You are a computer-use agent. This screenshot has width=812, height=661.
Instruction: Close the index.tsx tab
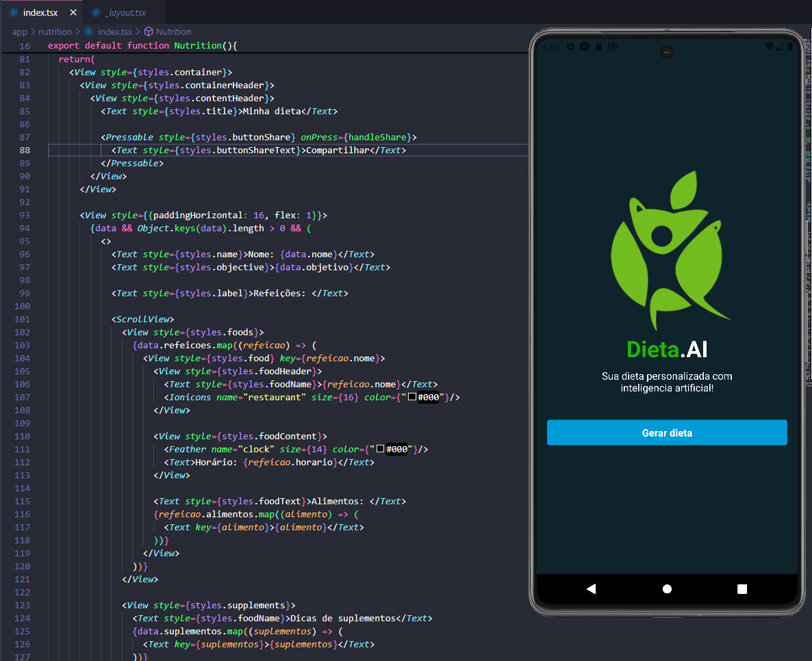(73, 12)
